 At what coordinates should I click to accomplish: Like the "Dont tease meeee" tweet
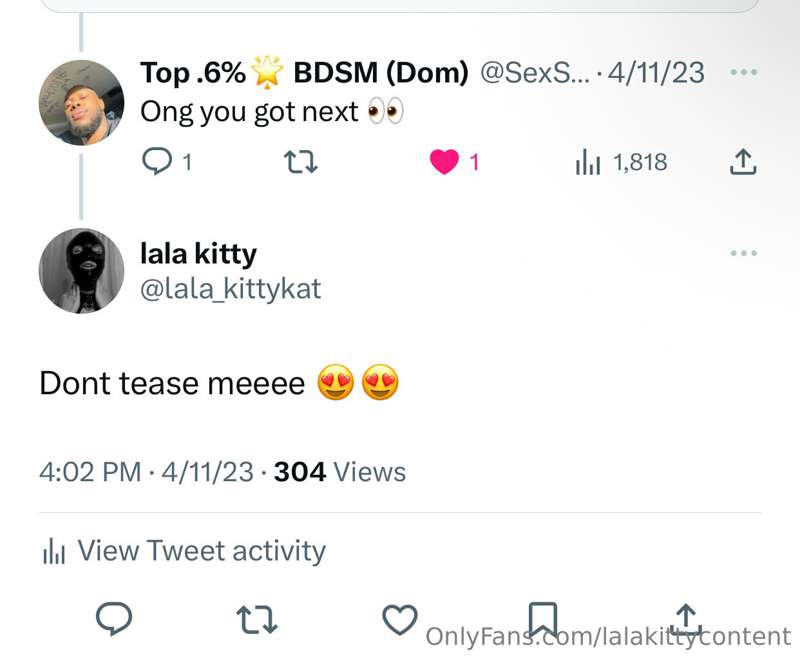click(x=400, y=619)
